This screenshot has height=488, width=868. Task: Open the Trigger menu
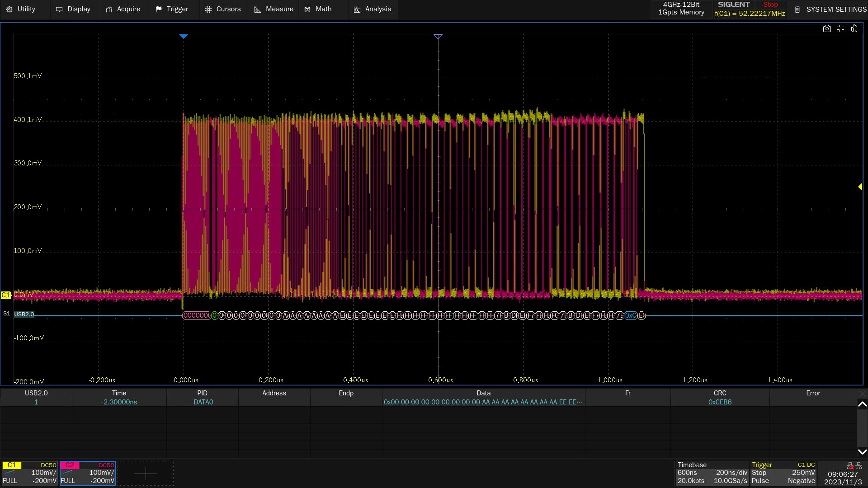pos(172,9)
